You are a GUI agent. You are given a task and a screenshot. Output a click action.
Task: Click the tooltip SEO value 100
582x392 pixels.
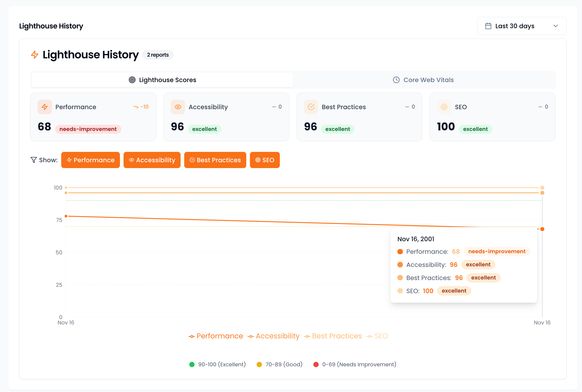428,291
